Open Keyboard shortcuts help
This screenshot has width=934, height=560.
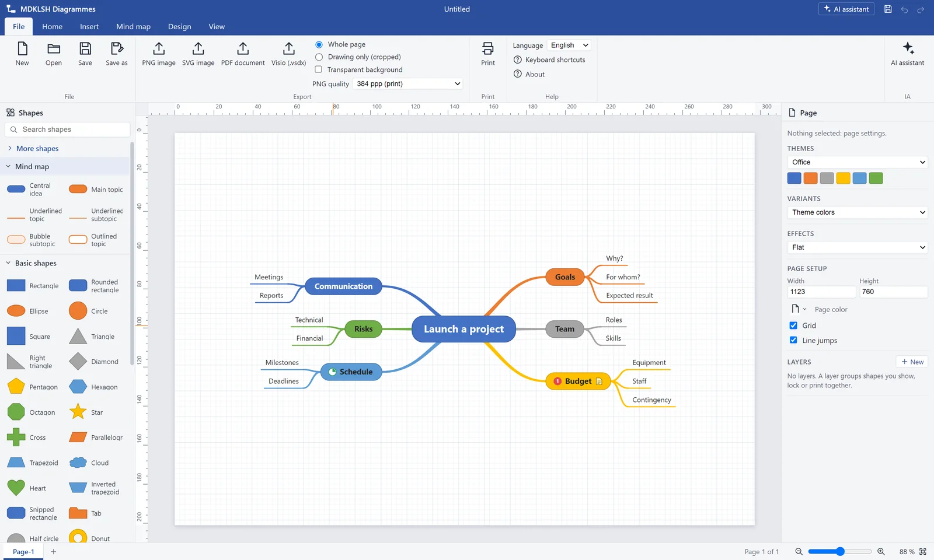click(x=549, y=60)
